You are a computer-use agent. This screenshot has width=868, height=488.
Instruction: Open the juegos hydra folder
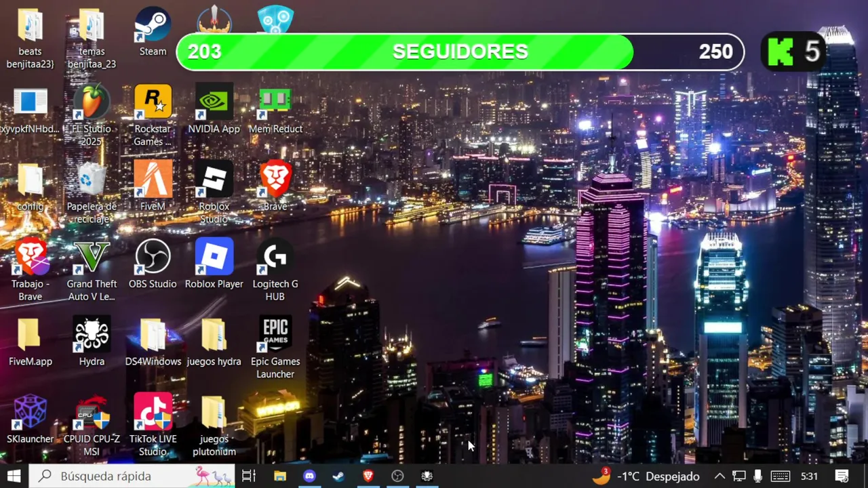(x=214, y=342)
